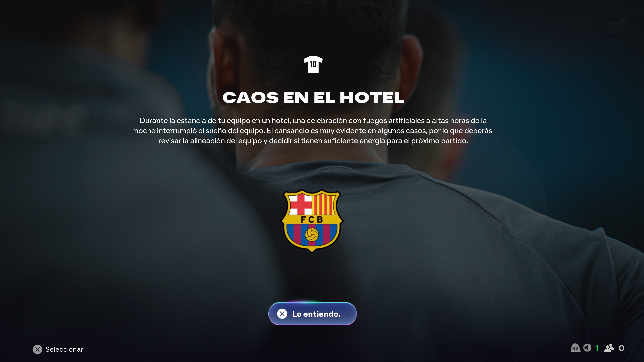Click the X icon inside Lo entiendo button

click(x=282, y=314)
